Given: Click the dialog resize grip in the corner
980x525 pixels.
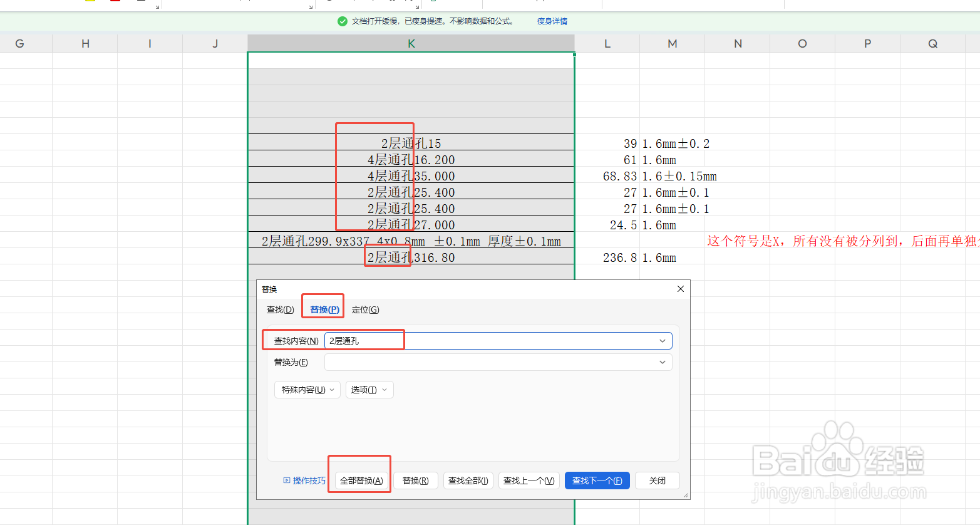Looking at the screenshot, I should [686, 495].
